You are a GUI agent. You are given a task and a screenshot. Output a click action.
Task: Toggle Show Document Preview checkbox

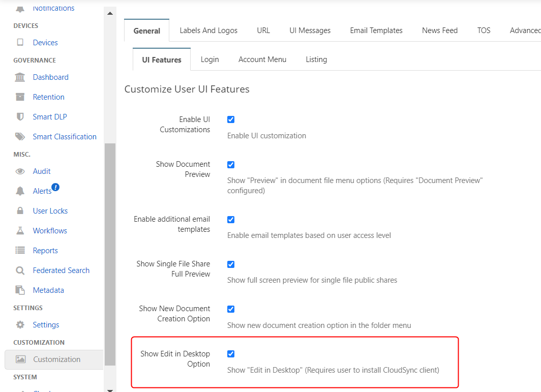coord(231,165)
